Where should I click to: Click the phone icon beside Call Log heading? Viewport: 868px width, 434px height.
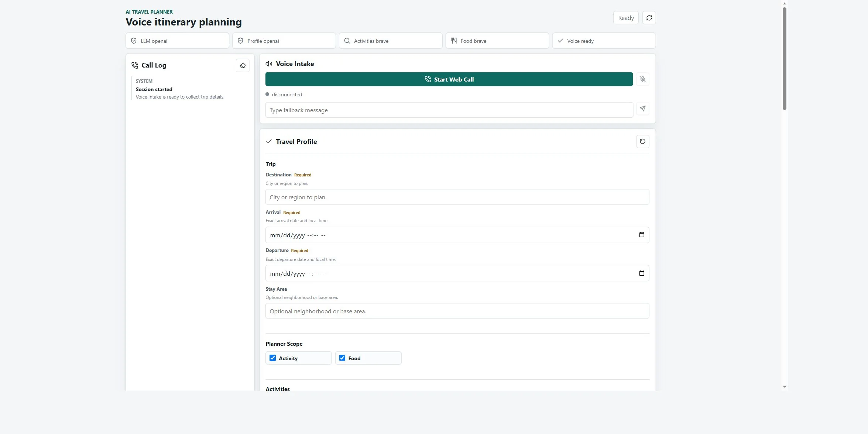(x=135, y=65)
